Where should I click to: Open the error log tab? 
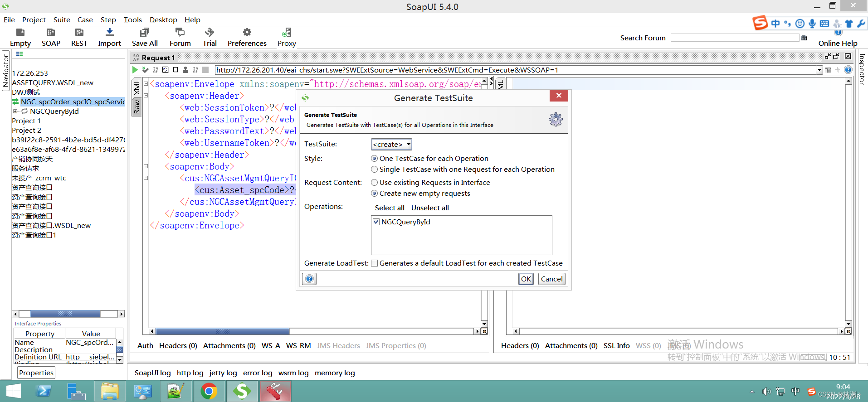point(258,373)
